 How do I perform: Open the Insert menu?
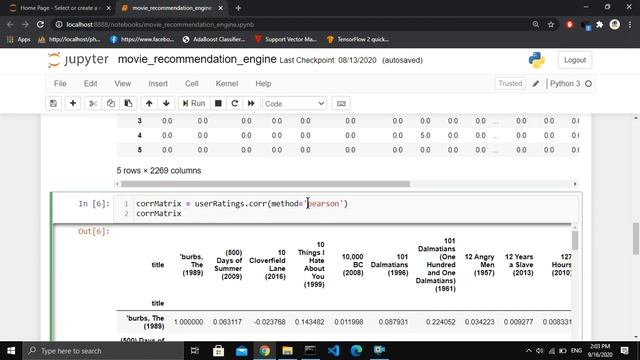pyautogui.click(x=158, y=84)
